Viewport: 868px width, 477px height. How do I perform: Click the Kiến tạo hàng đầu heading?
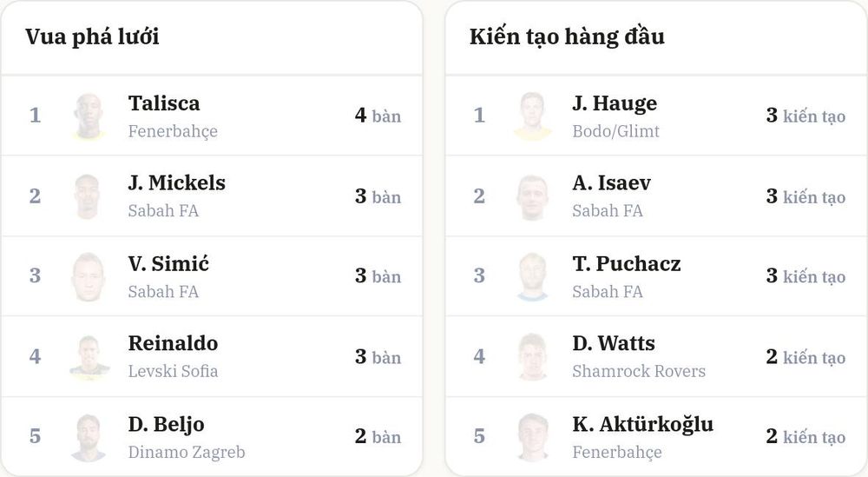[567, 36]
